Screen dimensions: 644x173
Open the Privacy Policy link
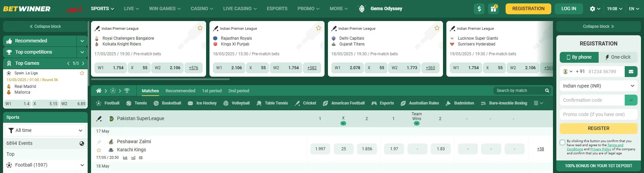tap(601, 149)
